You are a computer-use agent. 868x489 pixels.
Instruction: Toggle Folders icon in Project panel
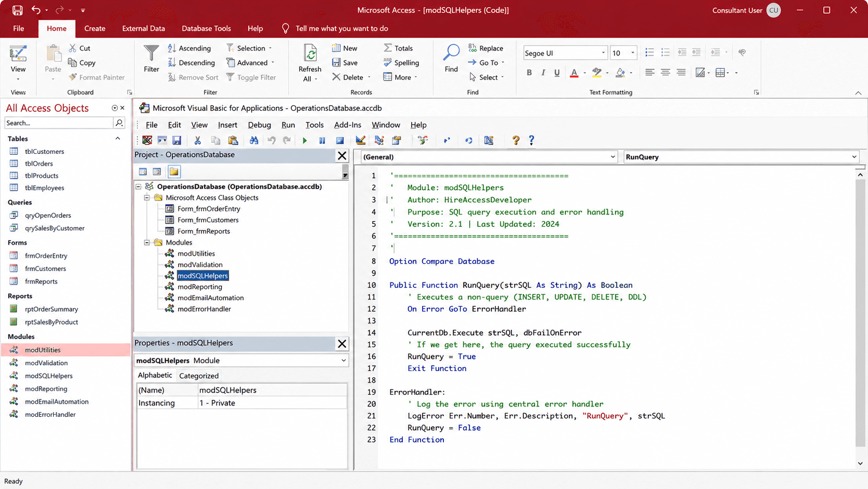point(174,171)
